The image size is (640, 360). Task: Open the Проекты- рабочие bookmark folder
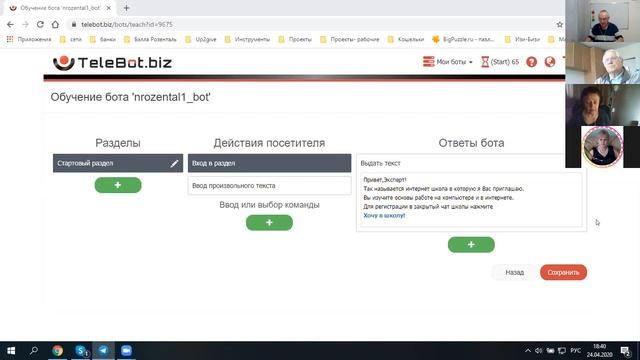pos(350,40)
